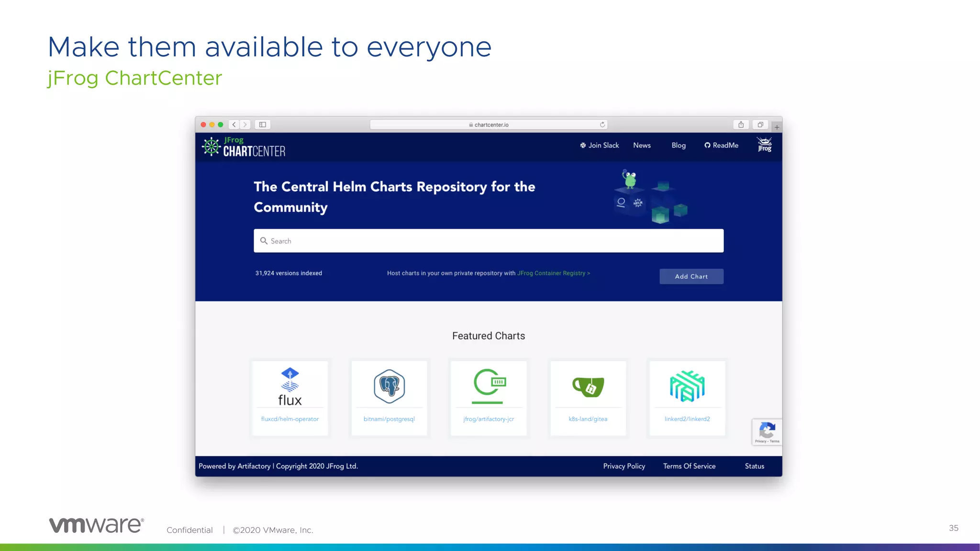The image size is (980, 551).
Task: Open the fluxcd/helm-operator chart link
Action: 290,419
